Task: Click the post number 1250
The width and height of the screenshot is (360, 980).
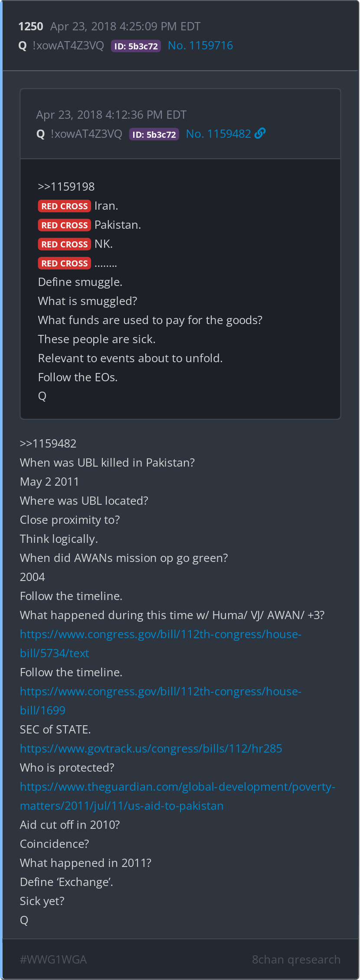Action: [31, 26]
